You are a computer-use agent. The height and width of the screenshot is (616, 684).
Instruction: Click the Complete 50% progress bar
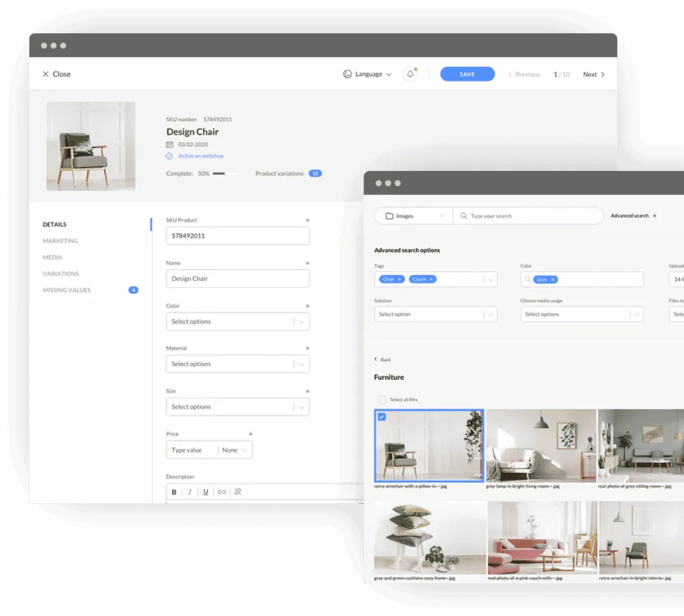pyautogui.click(x=224, y=174)
